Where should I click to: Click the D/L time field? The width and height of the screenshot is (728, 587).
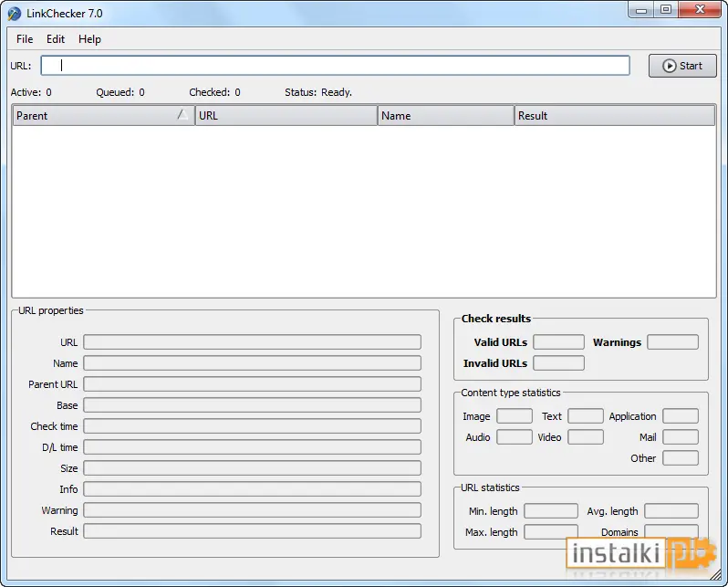[x=252, y=447]
